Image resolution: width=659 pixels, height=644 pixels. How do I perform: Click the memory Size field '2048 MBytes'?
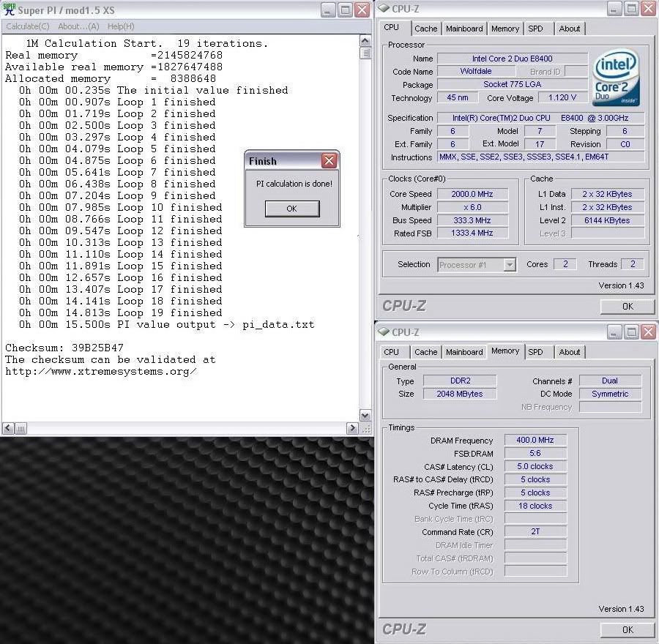pyautogui.click(x=460, y=394)
